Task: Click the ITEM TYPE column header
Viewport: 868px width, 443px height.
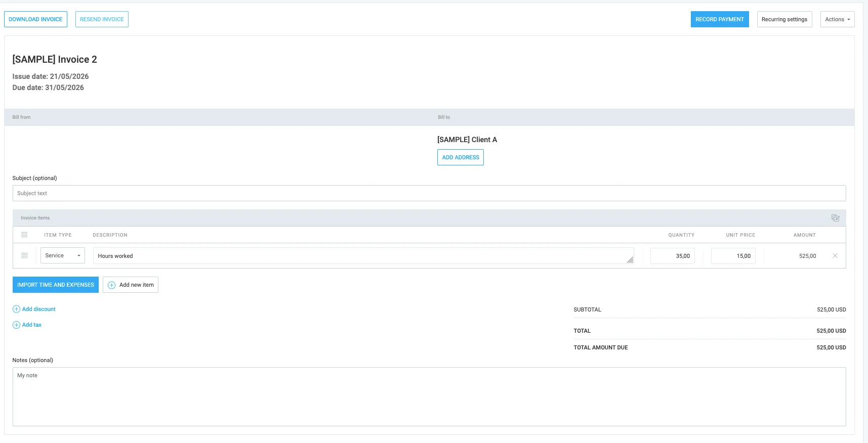Action: pyautogui.click(x=58, y=235)
